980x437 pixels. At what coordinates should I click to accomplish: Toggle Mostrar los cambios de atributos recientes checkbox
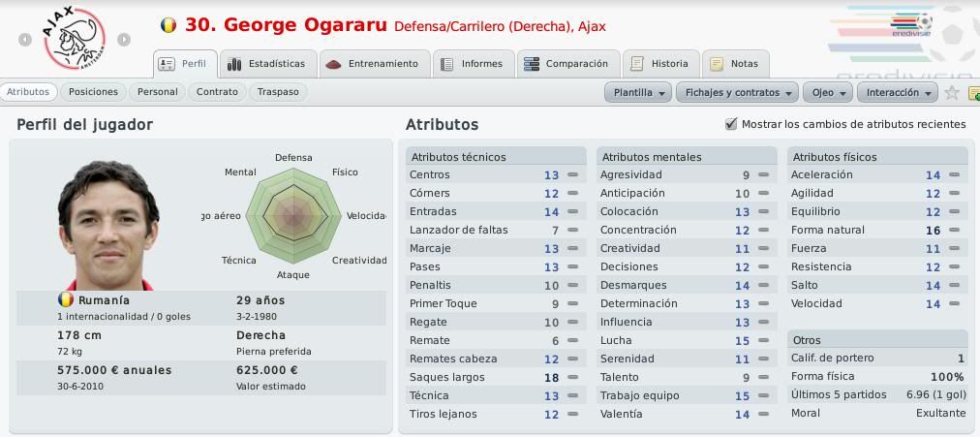pyautogui.click(x=730, y=124)
